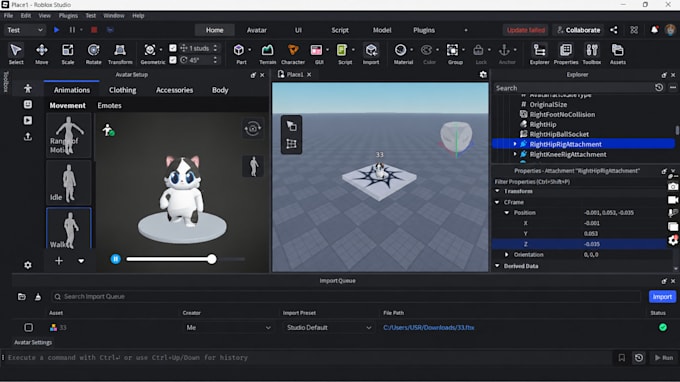Select the Move tool

tap(42, 54)
